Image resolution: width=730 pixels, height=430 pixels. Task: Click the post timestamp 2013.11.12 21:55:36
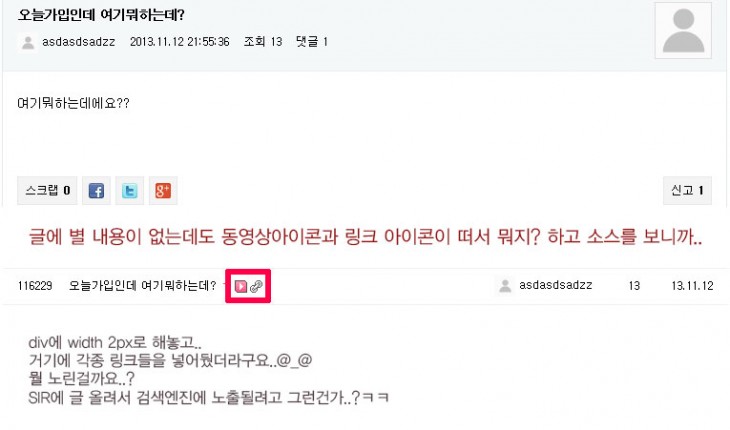179,42
